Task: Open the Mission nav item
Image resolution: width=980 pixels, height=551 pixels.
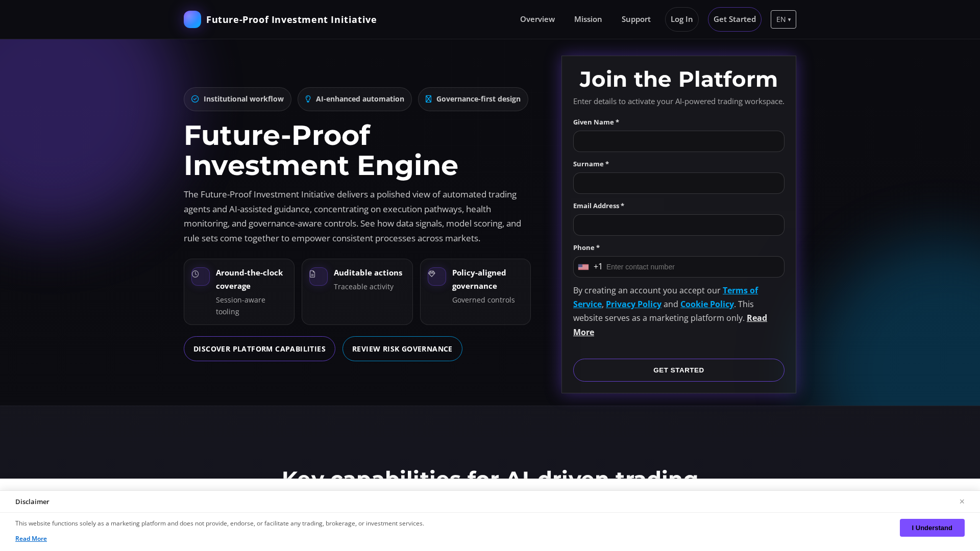Action: tap(588, 19)
